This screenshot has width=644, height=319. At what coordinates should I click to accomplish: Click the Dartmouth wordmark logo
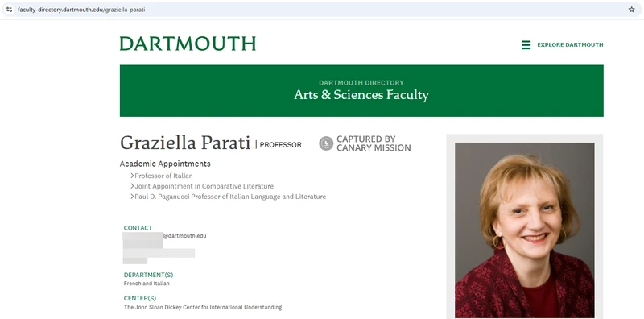[188, 43]
